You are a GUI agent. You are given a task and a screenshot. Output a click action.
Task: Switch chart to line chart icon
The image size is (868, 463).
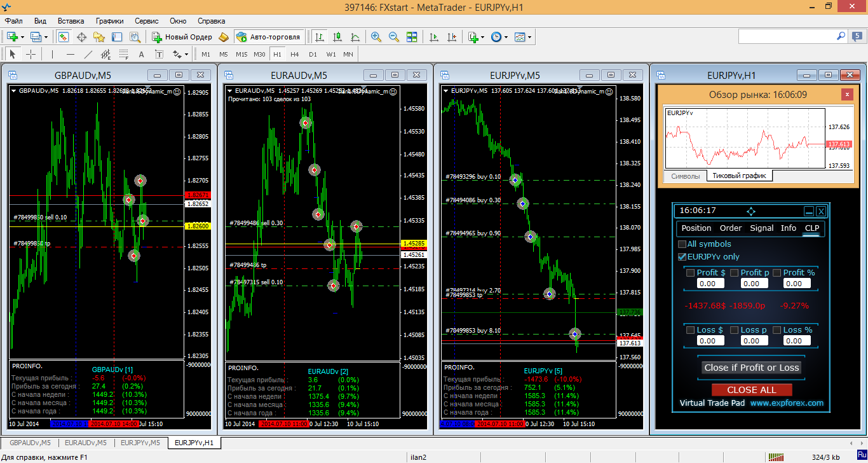coord(355,37)
